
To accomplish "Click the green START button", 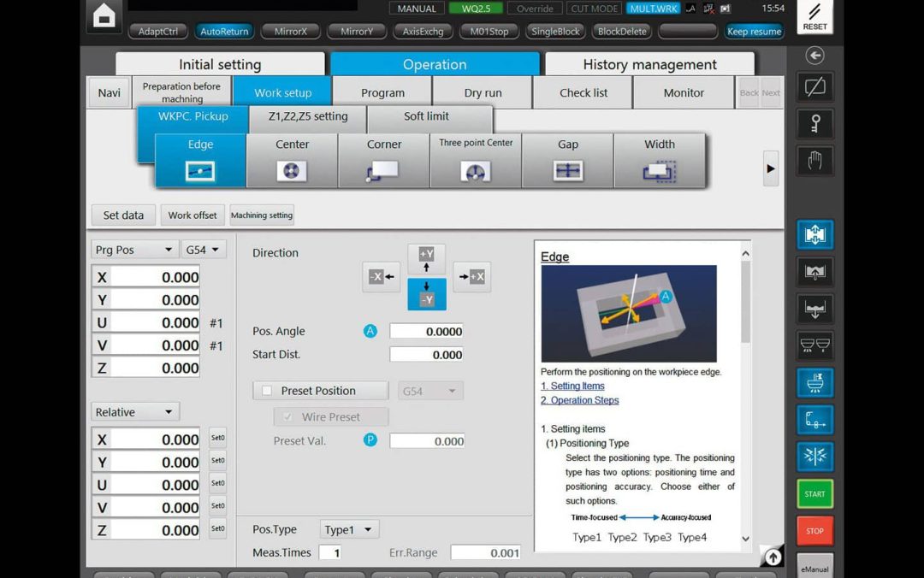I will (x=815, y=493).
